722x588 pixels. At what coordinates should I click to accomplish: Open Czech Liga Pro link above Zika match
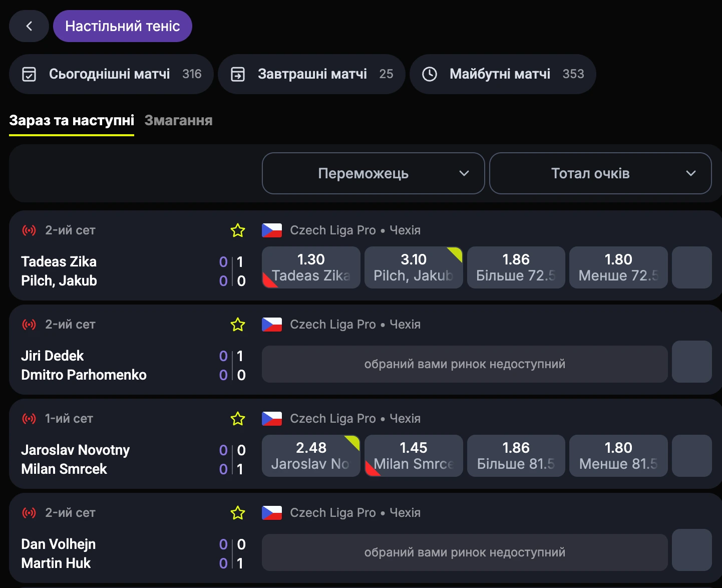pos(333,230)
